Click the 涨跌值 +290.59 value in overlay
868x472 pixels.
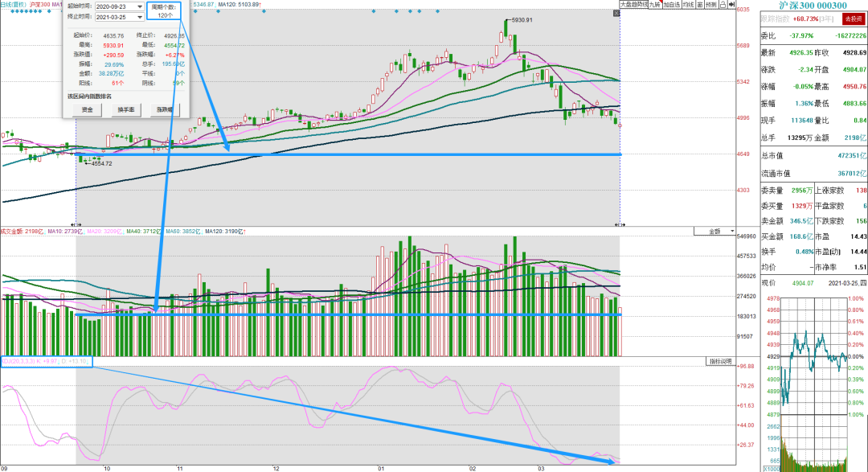click(113, 55)
